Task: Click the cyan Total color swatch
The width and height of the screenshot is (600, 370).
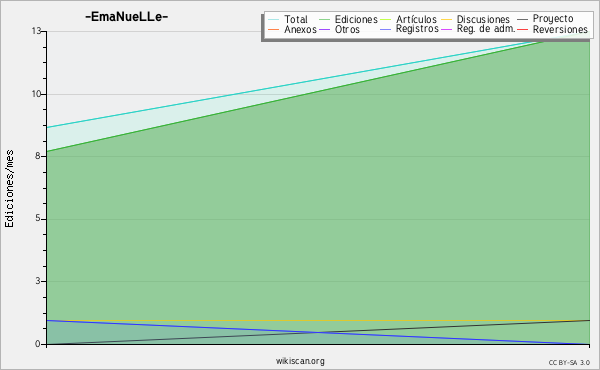Action: tap(274, 19)
